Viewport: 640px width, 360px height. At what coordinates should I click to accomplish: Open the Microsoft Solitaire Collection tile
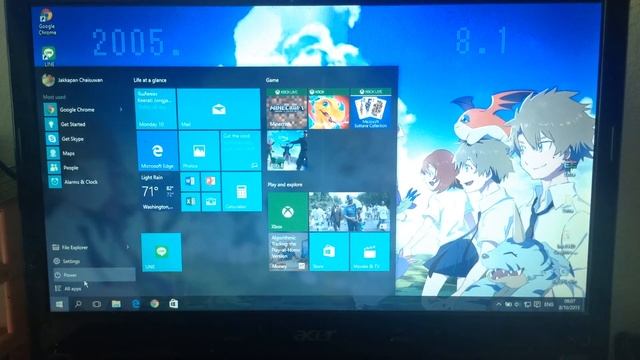pos(371,109)
